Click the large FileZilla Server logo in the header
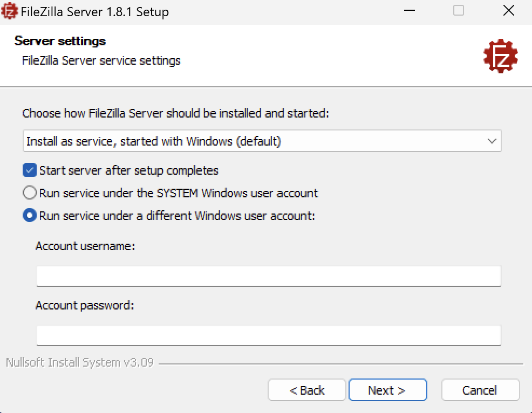 pos(501,56)
